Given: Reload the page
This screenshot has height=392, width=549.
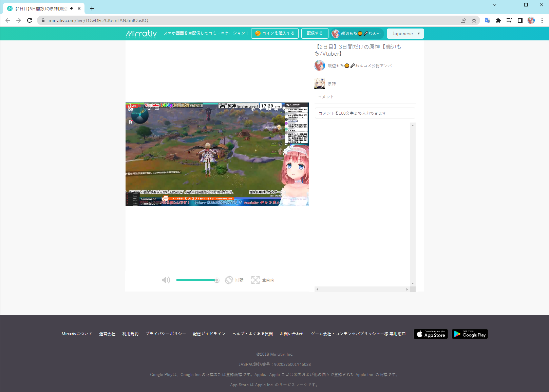Looking at the screenshot, I should pyautogui.click(x=30, y=20).
